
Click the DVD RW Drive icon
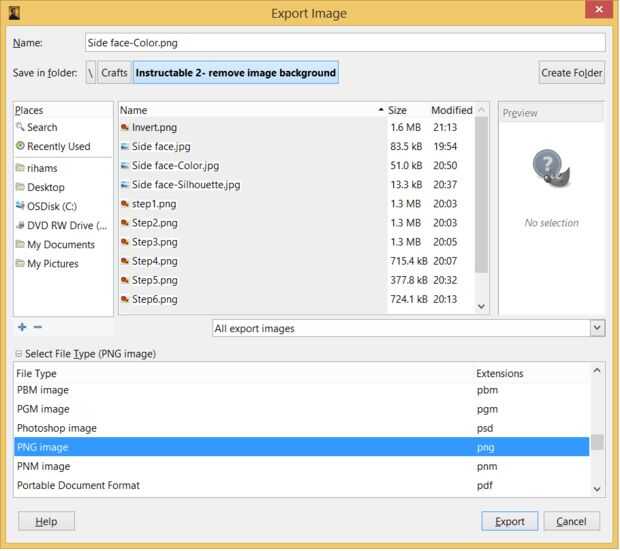[x=20, y=225]
